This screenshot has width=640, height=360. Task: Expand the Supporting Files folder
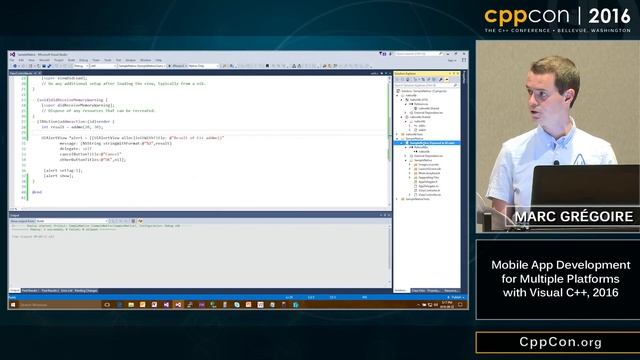[x=410, y=178]
